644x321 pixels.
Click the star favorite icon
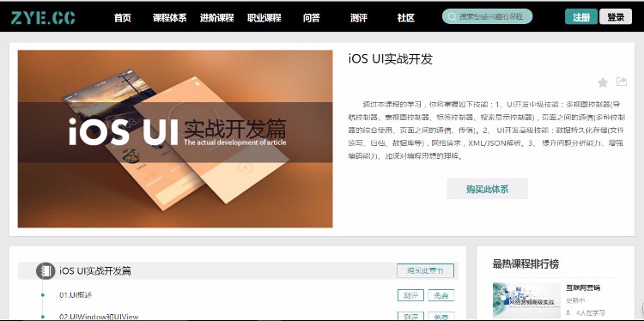[603, 82]
